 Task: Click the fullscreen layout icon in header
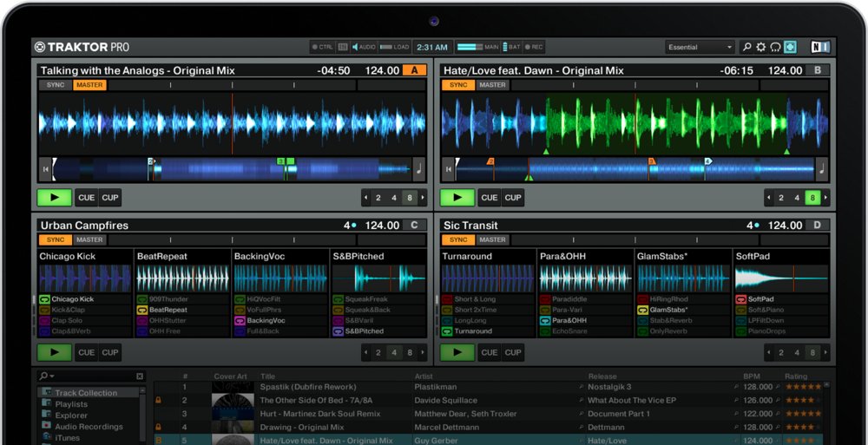click(x=790, y=47)
